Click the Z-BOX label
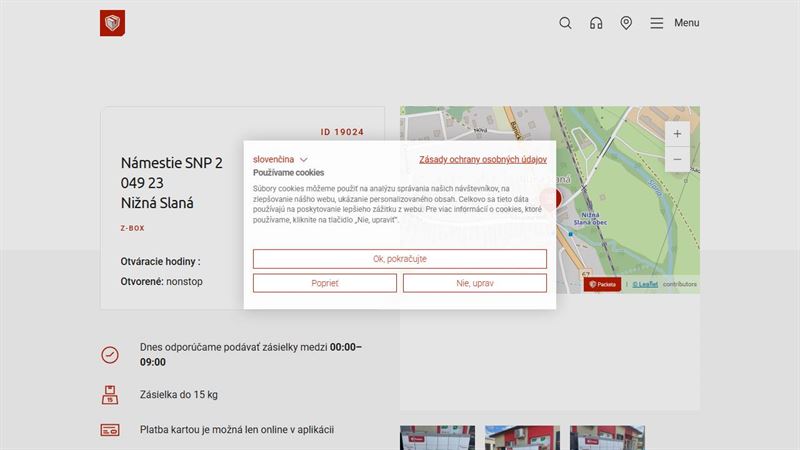Screen dimensions: 800x450 click(x=133, y=228)
